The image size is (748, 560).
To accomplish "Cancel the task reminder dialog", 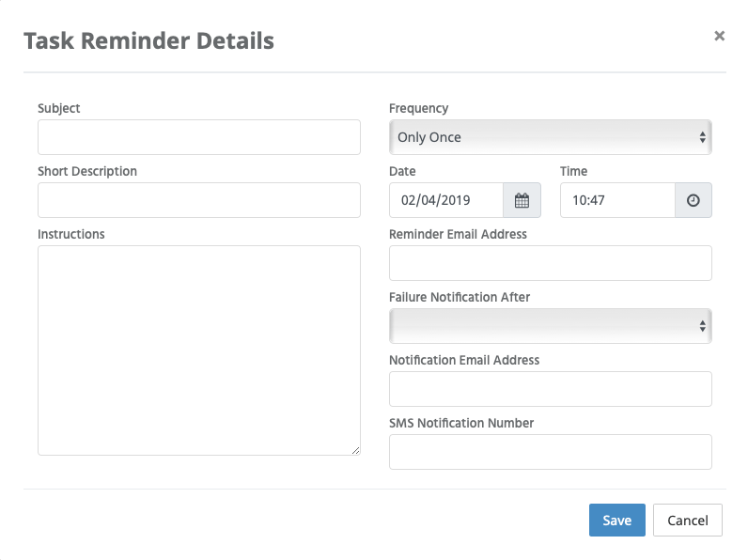I will tap(688, 520).
